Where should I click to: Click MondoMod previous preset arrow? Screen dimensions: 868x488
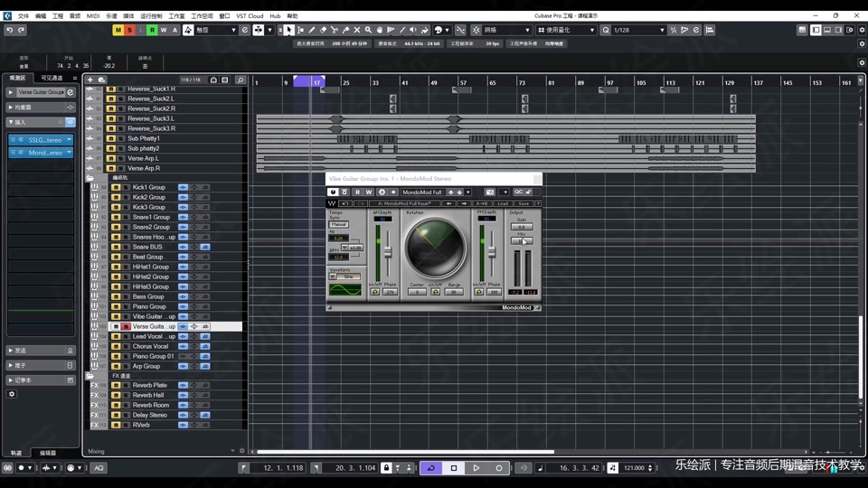point(449,203)
